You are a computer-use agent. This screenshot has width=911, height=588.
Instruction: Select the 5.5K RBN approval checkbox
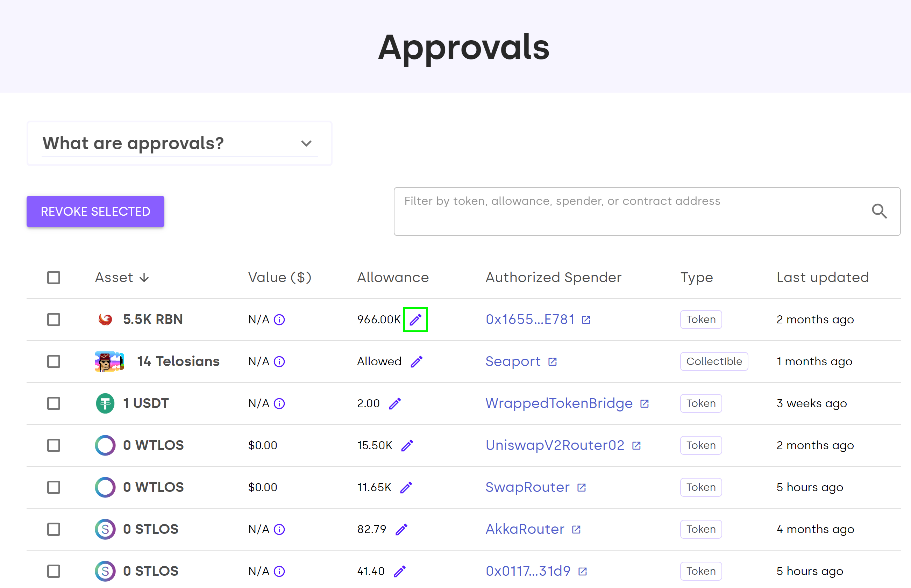click(54, 320)
